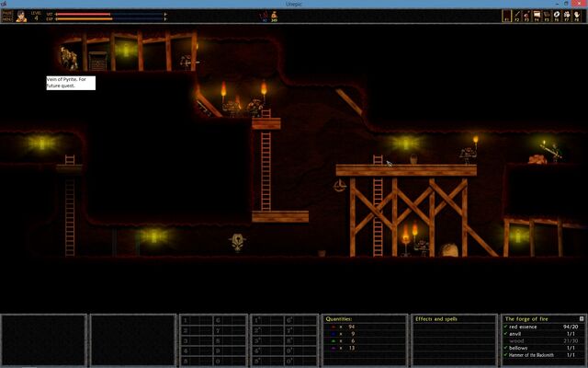
Task: Click the red essence 94/20 quest row
Action: (544, 327)
